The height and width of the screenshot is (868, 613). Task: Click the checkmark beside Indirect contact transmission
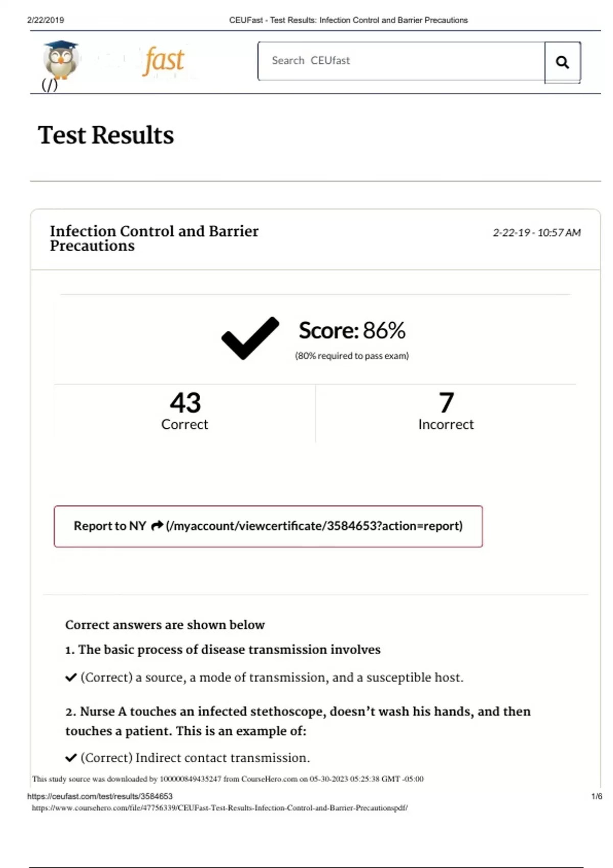pyautogui.click(x=71, y=758)
